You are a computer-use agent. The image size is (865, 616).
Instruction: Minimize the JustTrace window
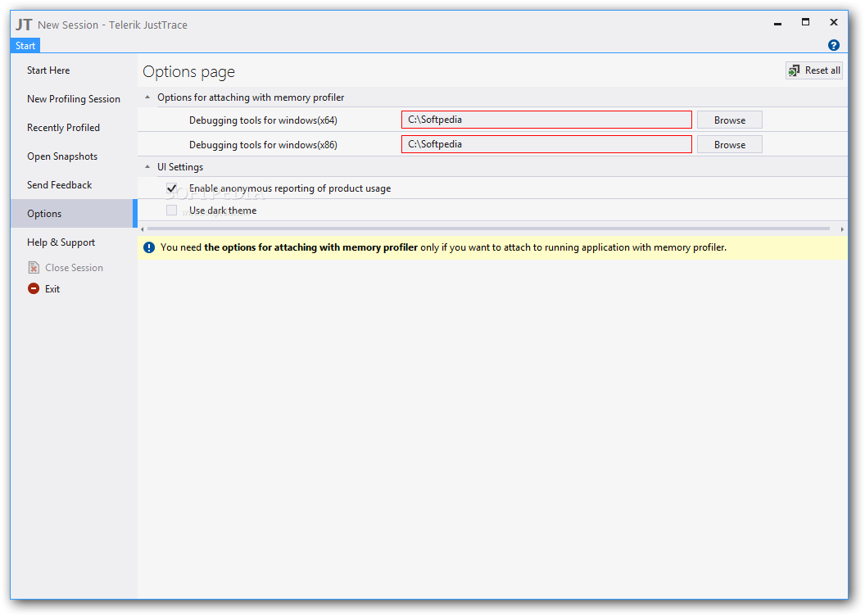pyautogui.click(x=777, y=23)
